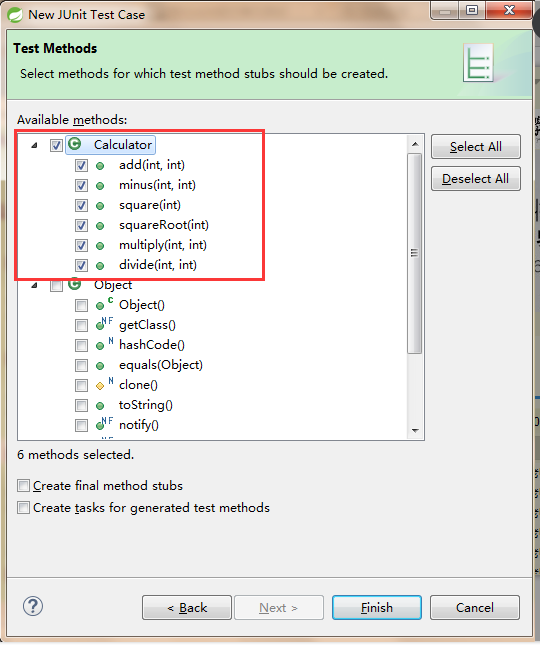Click the green icon beside toString()
Screen dimensions: 540x646
point(100,406)
